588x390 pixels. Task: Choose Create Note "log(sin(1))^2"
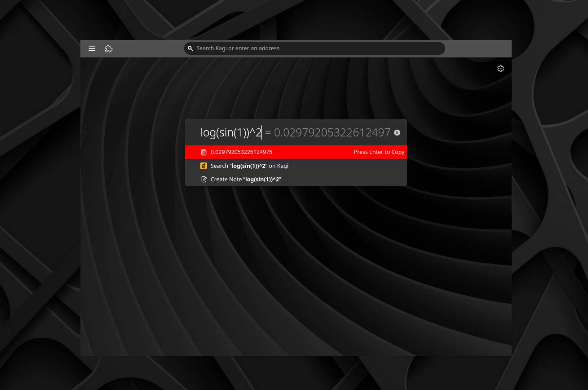point(296,180)
